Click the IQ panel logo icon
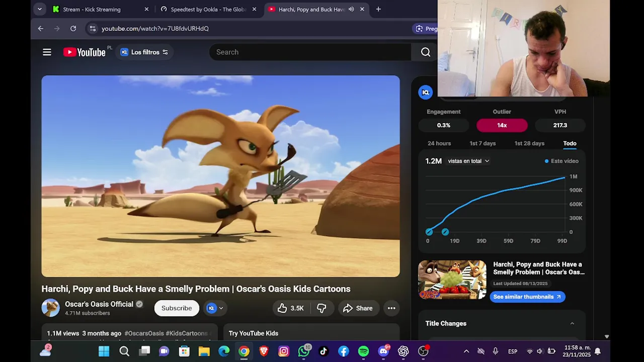This screenshot has height=362, width=644. [x=426, y=92]
